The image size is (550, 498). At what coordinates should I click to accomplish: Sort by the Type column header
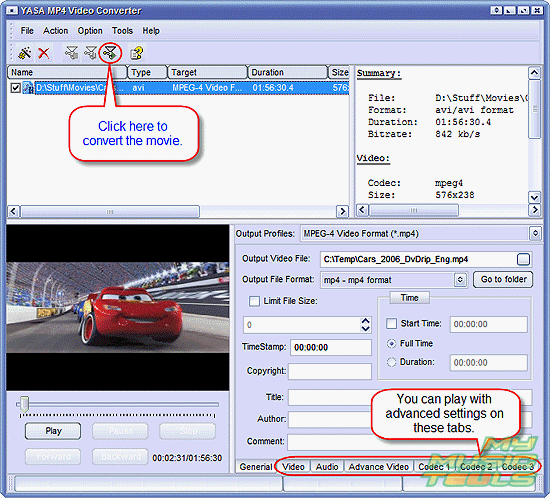point(147,72)
